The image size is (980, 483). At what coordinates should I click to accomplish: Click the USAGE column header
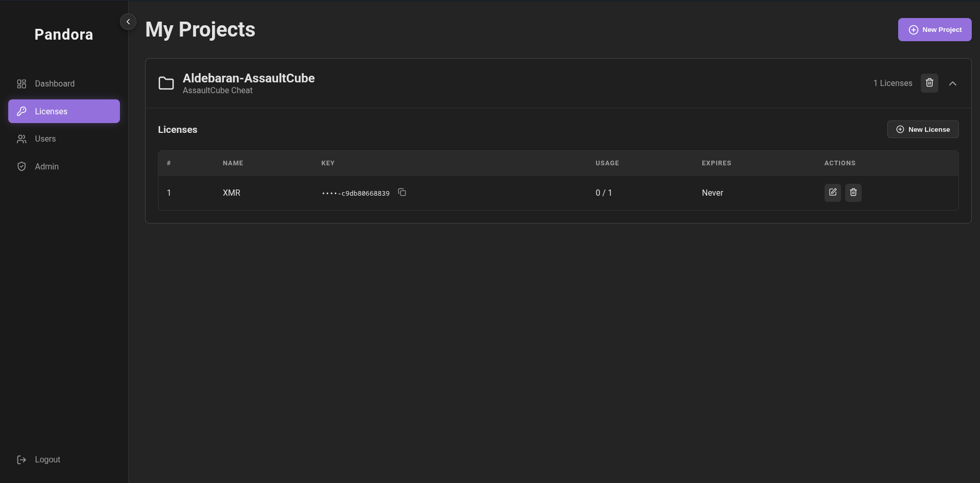(x=607, y=163)
